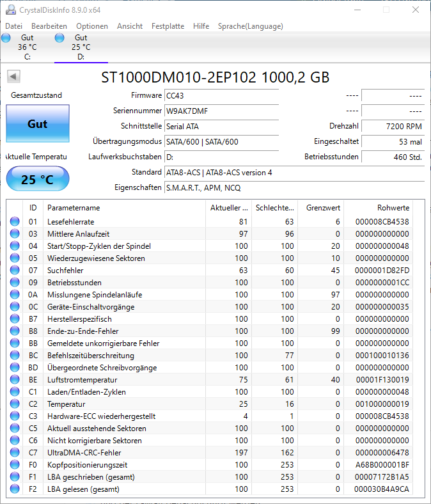Open the Hilfe menu
The width and height of the screenshot is (431, 504).
[201, 26]
